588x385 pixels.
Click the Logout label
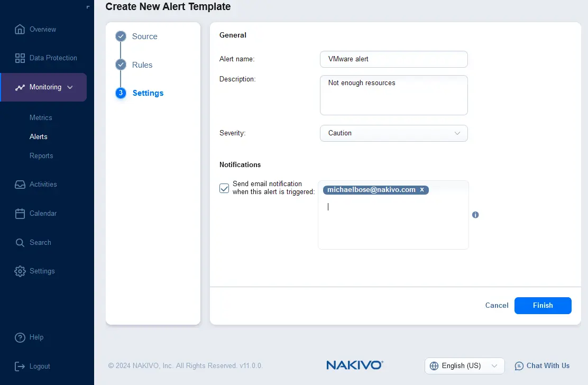coord(40,366)
